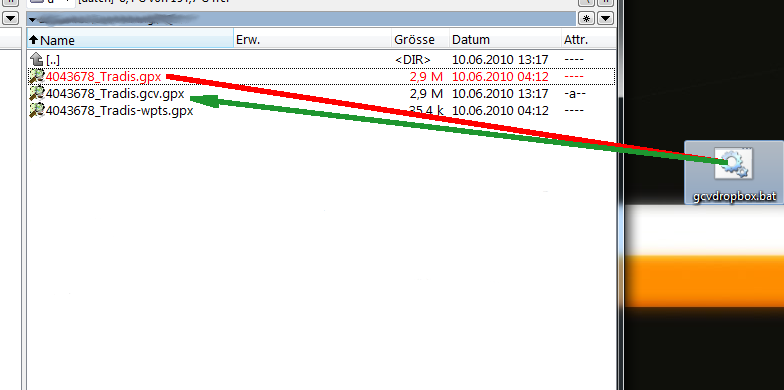Open the left panel's history dropdown arrow
Image resolution: width=784 pixels, height=390 pixels.
(10, 19)
